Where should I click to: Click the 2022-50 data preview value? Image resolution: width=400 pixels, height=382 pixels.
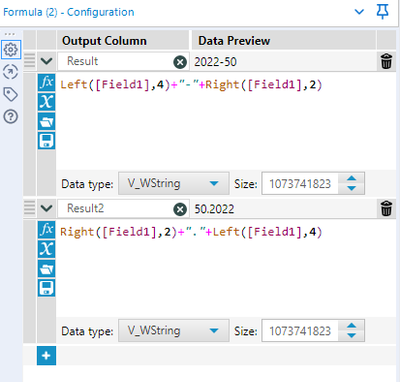pos(215,62)
